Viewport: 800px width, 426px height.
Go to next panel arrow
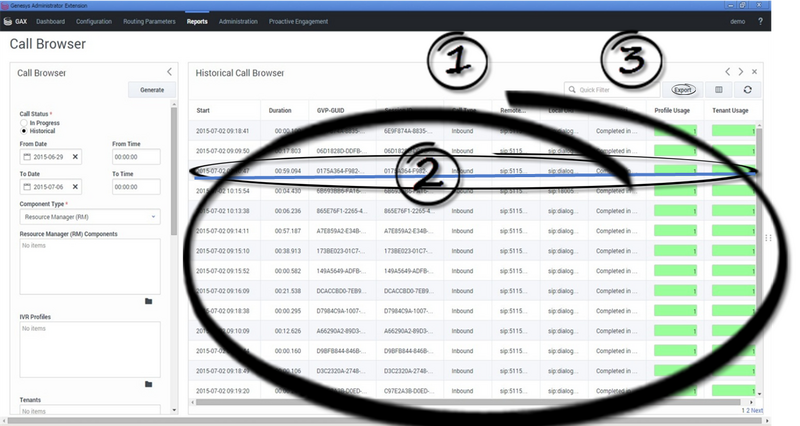click(741, 72)
